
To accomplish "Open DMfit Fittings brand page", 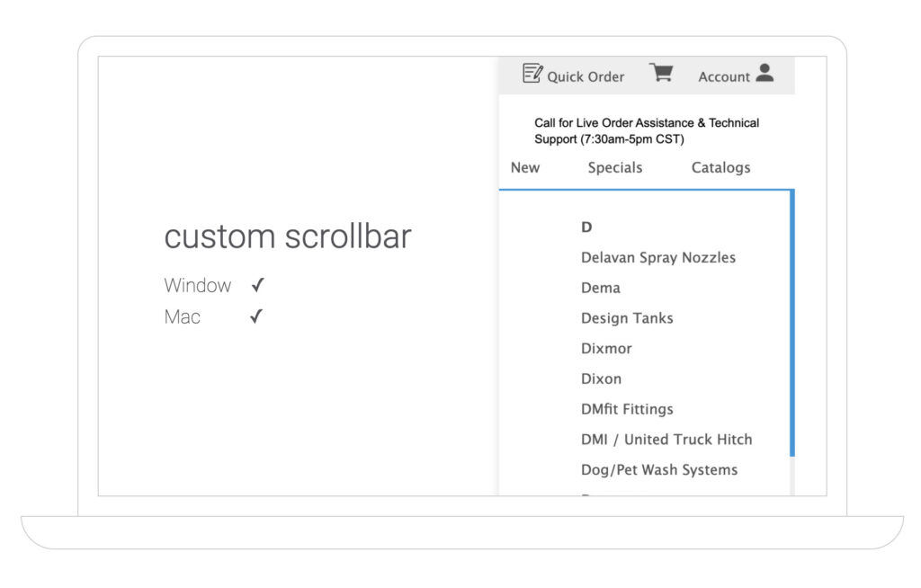I will pyautogui.click(x=627, y=409).
